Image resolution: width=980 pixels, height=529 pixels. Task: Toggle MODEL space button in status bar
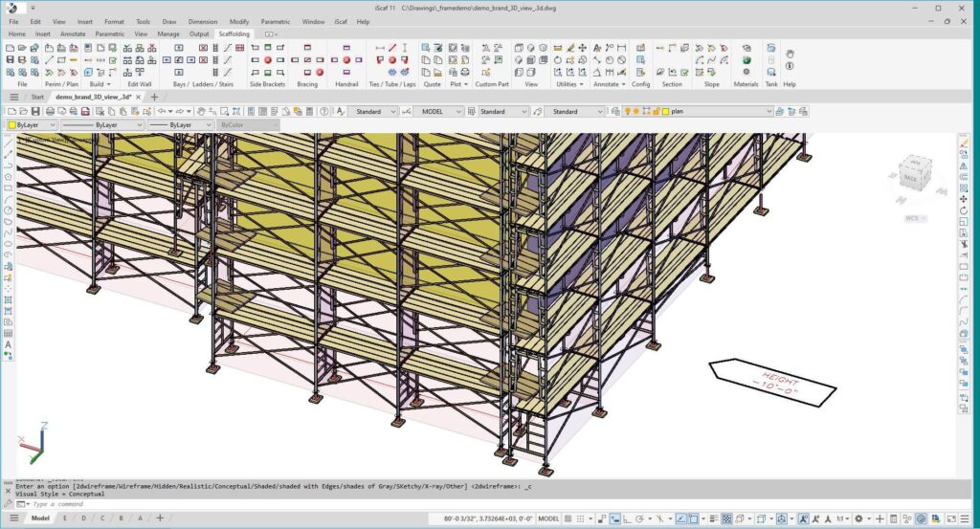click(x=548, y=518)
